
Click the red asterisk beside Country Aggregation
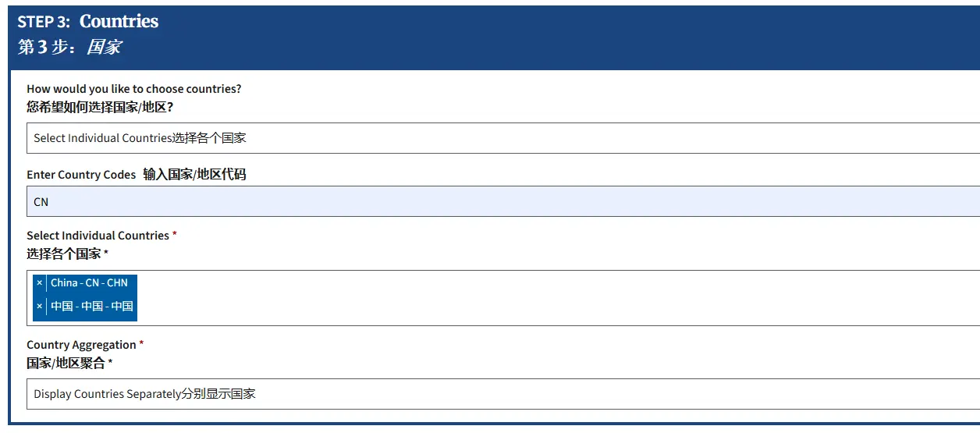[141, 344]
